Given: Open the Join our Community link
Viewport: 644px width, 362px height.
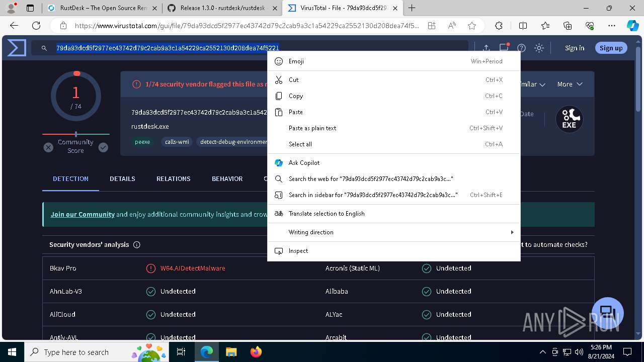Looking at the screenshot, I should pyautogui.click(x=83, y=214).
